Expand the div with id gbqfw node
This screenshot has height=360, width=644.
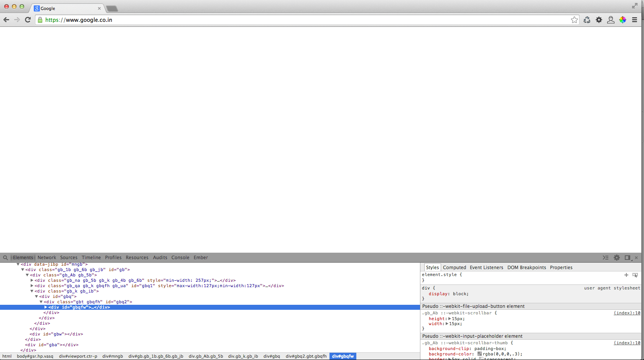(46, 307)
